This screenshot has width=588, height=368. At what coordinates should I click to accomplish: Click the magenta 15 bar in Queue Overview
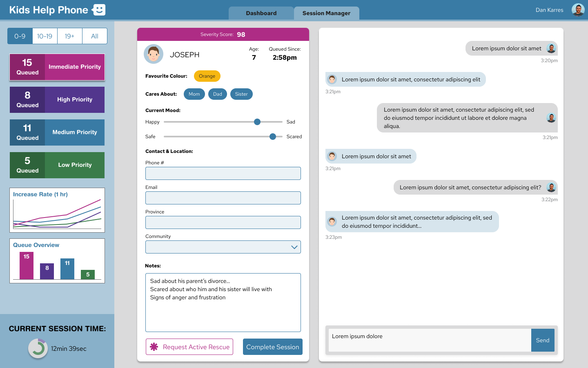tap(27, 266)
